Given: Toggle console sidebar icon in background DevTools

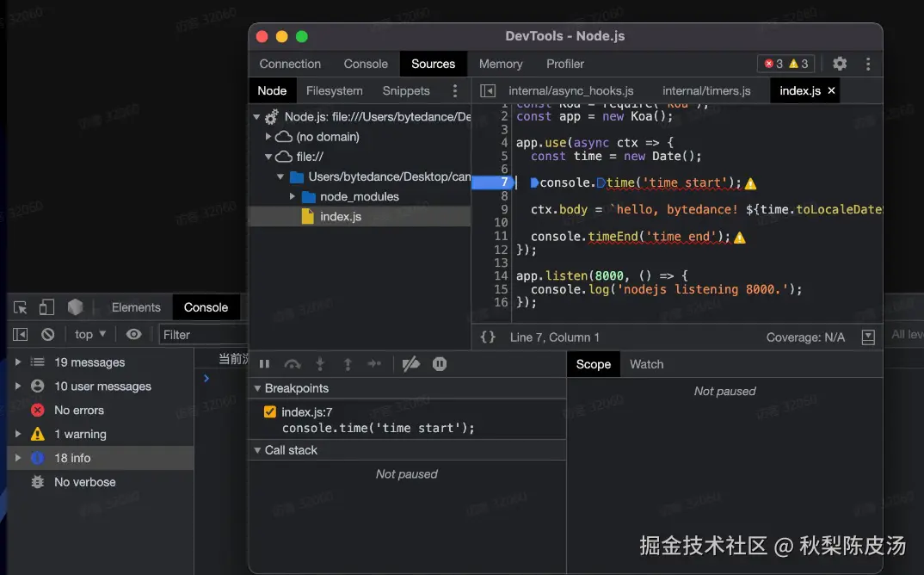Looking at the screenshot, I should (x=20, y=334).
